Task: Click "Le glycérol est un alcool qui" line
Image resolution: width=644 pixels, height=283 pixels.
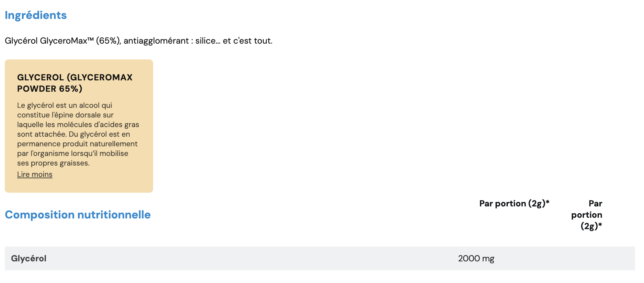Action: coord(65,105)
